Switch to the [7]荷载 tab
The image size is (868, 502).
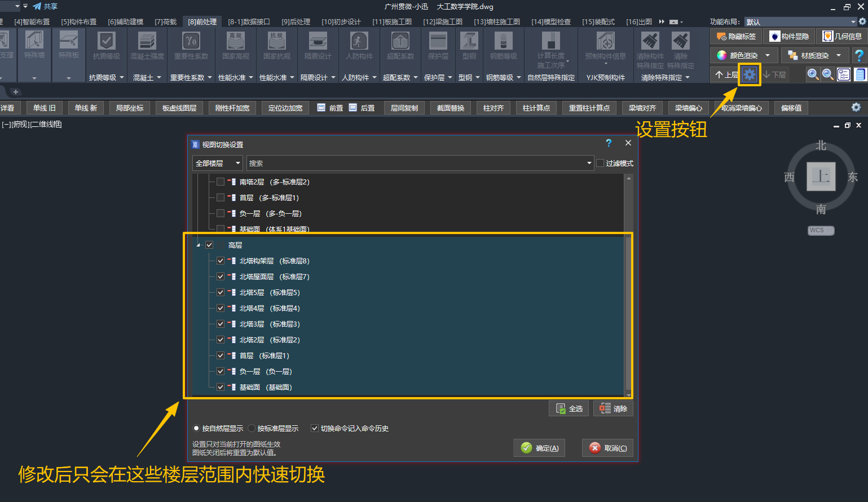click(x=166, y=21)
